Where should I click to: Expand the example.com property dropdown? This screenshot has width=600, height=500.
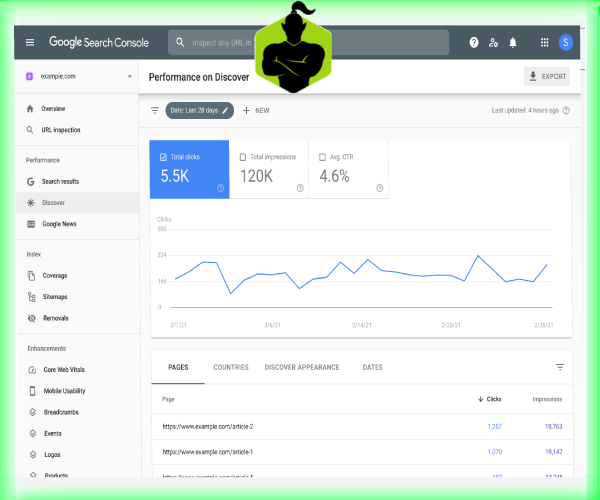pos(130,77)
